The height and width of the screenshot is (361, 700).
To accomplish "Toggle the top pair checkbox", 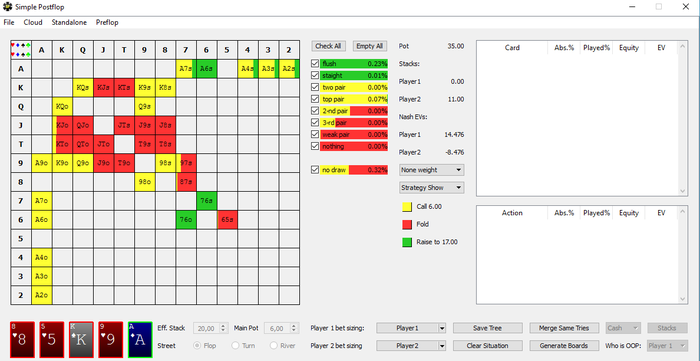I will click(315, 99).
